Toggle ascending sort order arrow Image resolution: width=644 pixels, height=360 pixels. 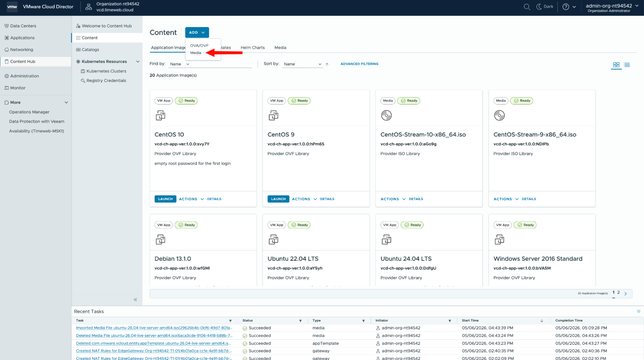pyautogui.click(x=327, y=64)
